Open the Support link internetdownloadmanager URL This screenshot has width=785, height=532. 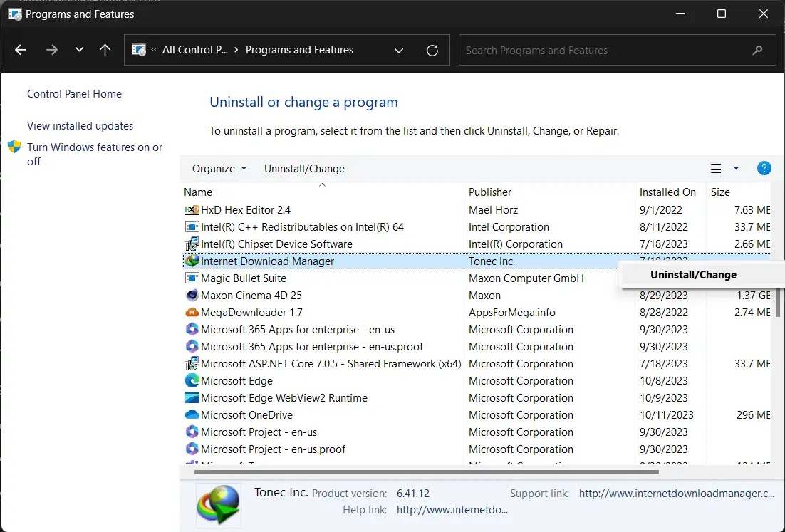[676, 494]
